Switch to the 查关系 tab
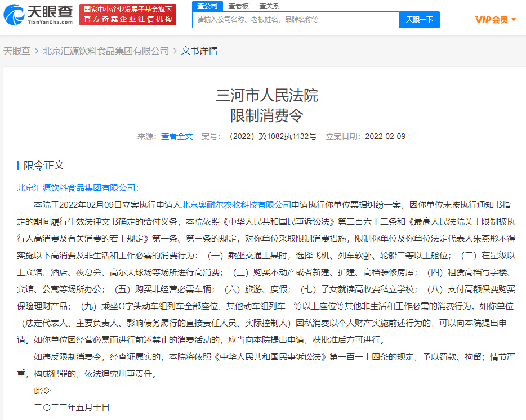Screen dimensions: 526x420 point(269,6)
